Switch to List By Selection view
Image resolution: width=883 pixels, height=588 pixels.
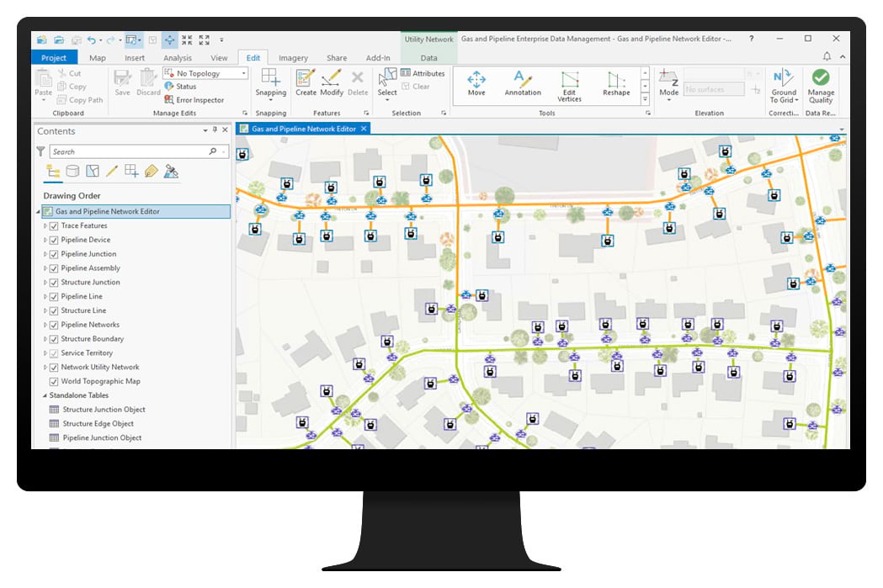93,171
